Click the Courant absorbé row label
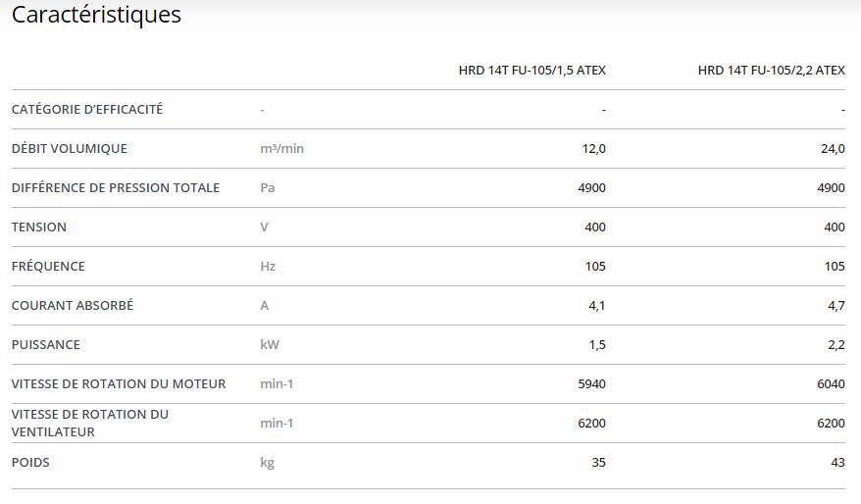The image size is (861, 504). (73, 306)
